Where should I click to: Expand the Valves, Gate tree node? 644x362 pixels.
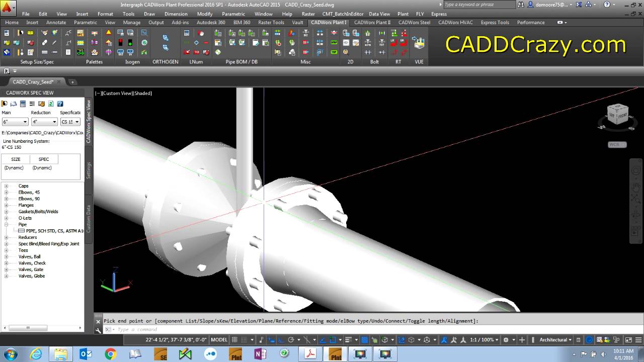[x=7, y=269]
